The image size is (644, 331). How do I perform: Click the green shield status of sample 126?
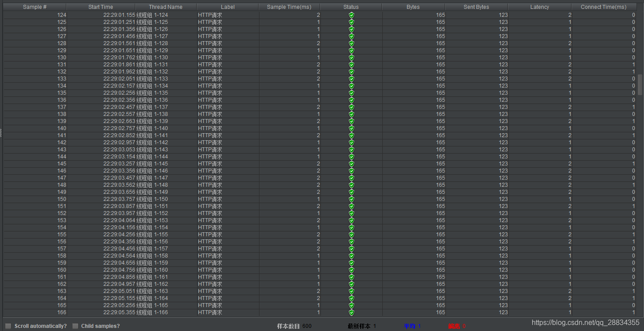click(x=351, y=29)
